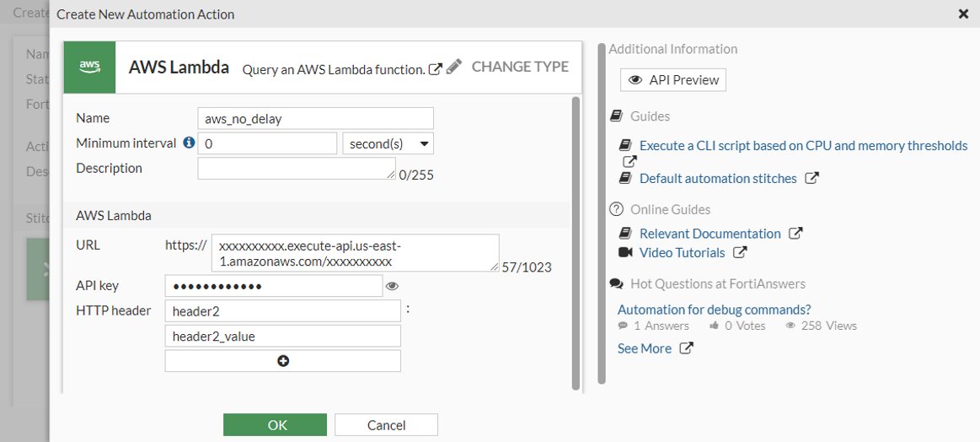This screenshot has height=442, width=980.
Task: Click the Video Tutorials camera icon
Action: point(625,252)
